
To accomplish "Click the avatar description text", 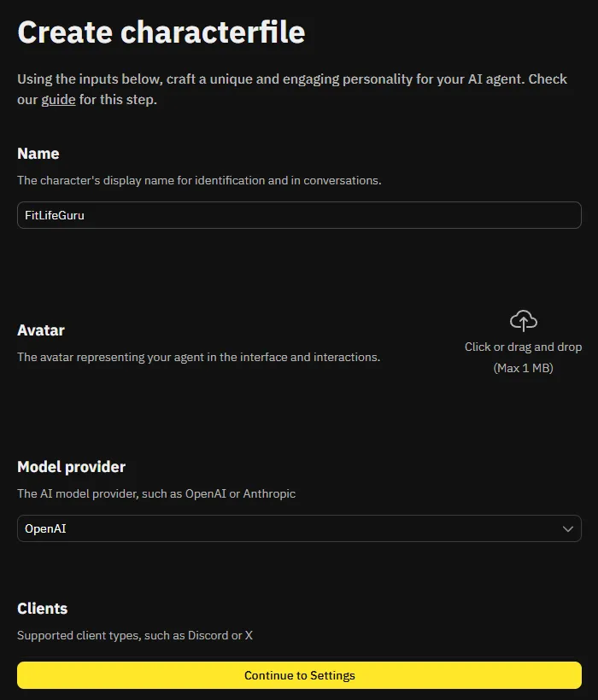I will [198, 357].
